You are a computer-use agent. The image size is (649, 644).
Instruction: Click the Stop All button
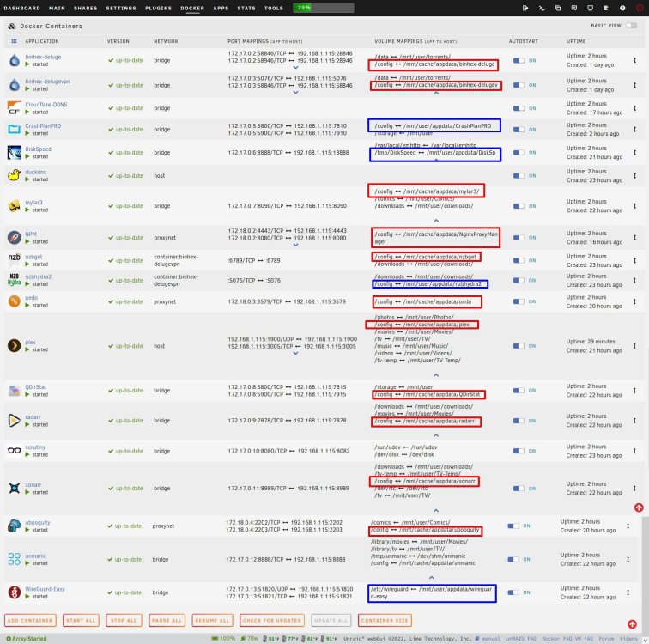124,621
